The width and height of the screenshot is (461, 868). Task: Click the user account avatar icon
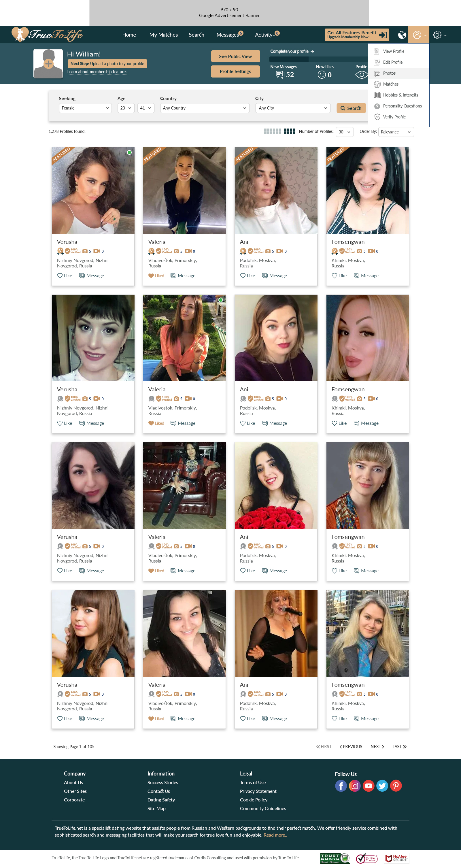(417, 35)
